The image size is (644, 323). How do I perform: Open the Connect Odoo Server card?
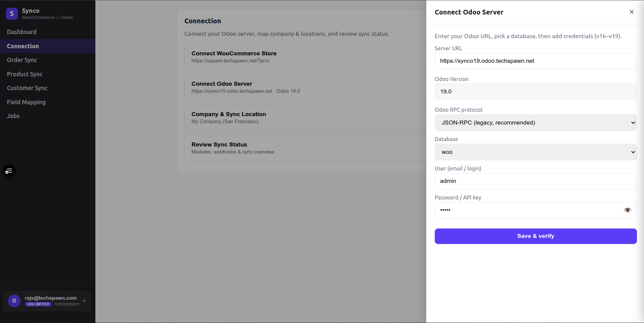pos(305,87)
